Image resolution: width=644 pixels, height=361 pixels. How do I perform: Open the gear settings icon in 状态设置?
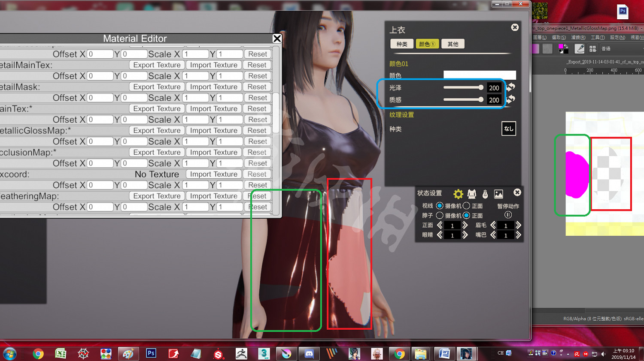[458, 194]
